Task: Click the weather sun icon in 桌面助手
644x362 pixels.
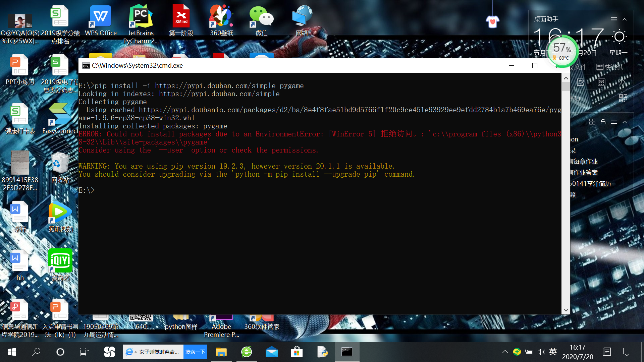Action: click(x=620, y=37)
